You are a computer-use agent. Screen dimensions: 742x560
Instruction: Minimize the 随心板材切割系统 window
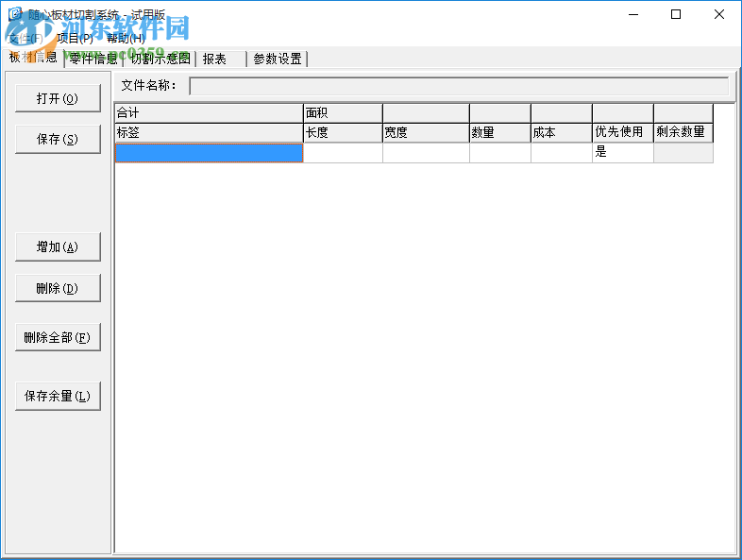point(633,14)
